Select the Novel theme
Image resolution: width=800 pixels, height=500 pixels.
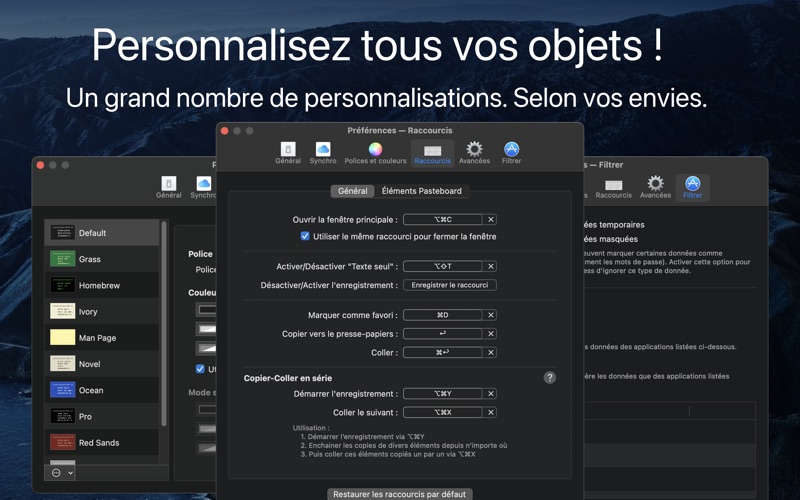(x=102, y=364)
